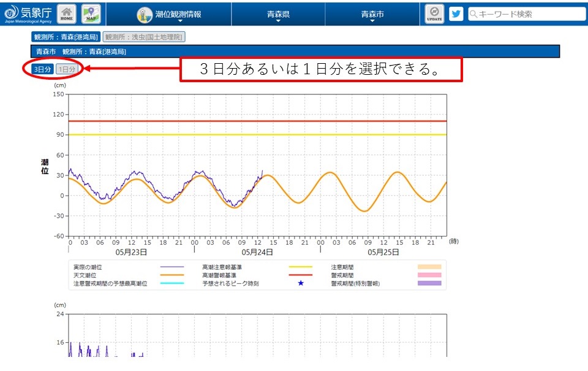
Task: Switch to the 1日分 display toggle
Action: (x=67, y=69)
